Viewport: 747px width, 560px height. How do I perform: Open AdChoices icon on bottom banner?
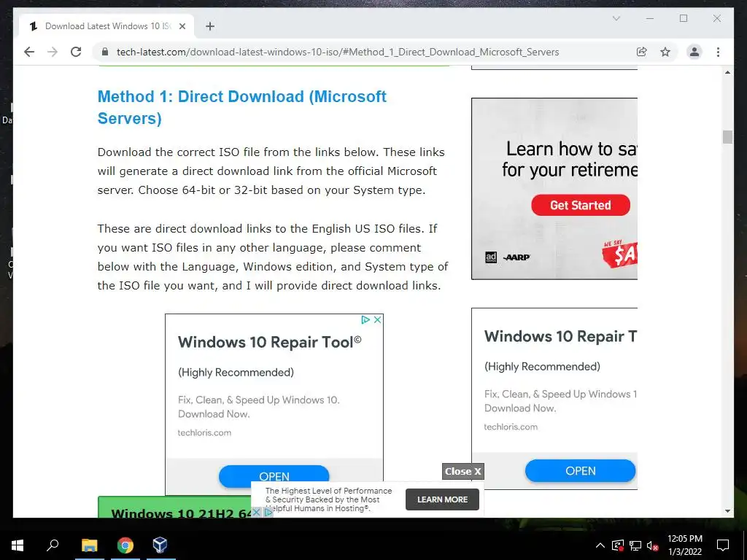(x=268, y=512)
